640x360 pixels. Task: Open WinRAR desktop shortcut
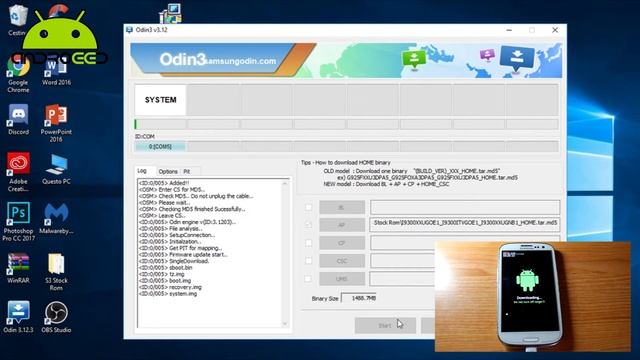click(18, 268)
